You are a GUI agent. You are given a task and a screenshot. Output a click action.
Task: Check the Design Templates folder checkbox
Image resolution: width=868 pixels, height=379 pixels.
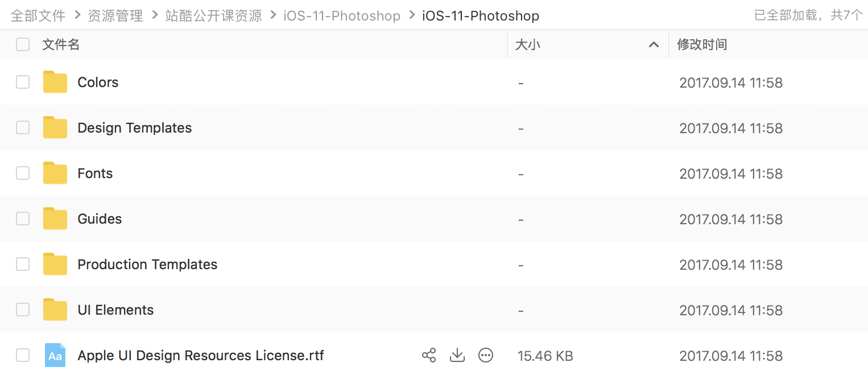coord(23,128)
